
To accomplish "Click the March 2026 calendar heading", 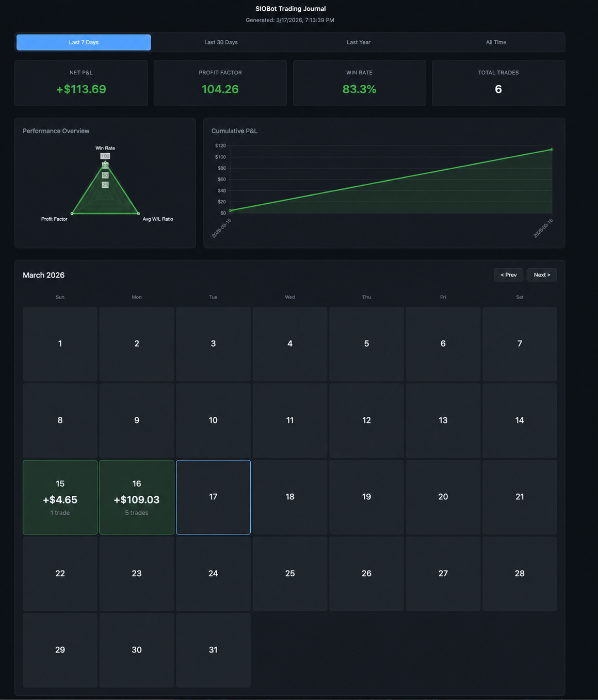I will 44,275.
